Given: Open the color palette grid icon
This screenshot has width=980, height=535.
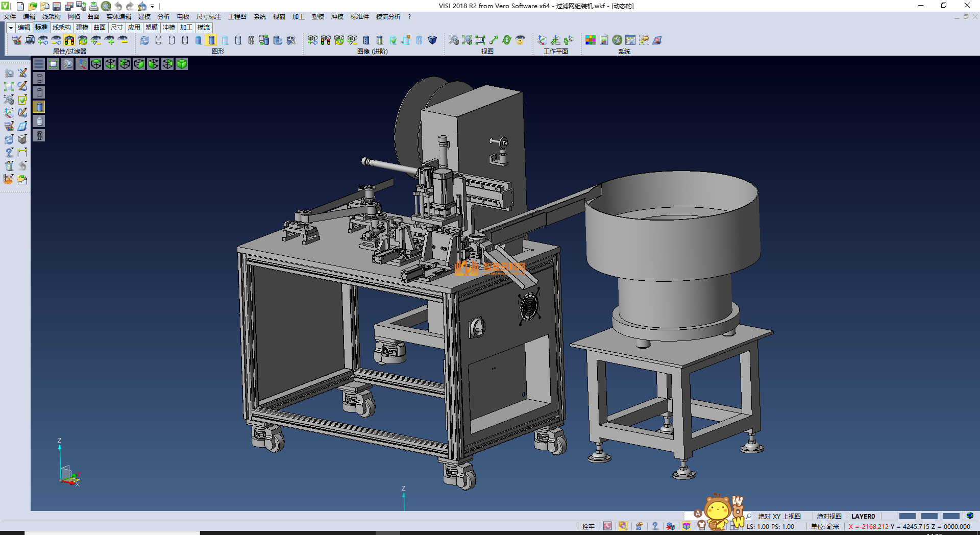Looking at the screenshot, I should pyautogui.click(x=590, y=40).
